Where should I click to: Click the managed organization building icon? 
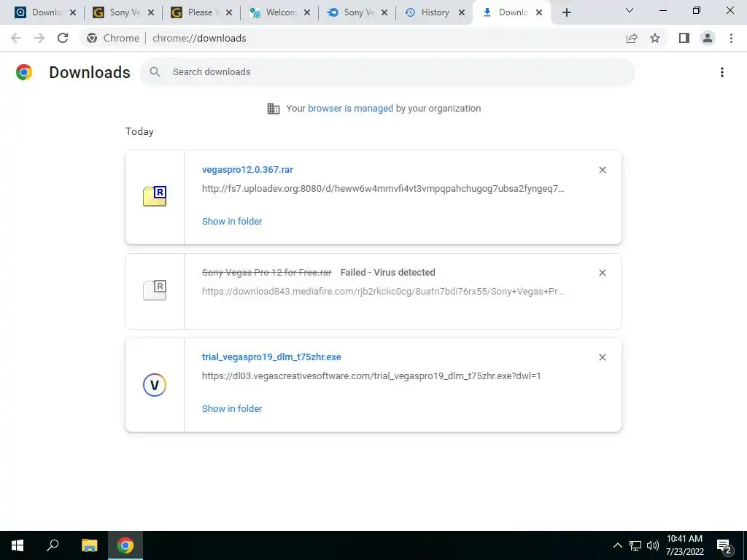pyautogui.click(x=274, y=109)
